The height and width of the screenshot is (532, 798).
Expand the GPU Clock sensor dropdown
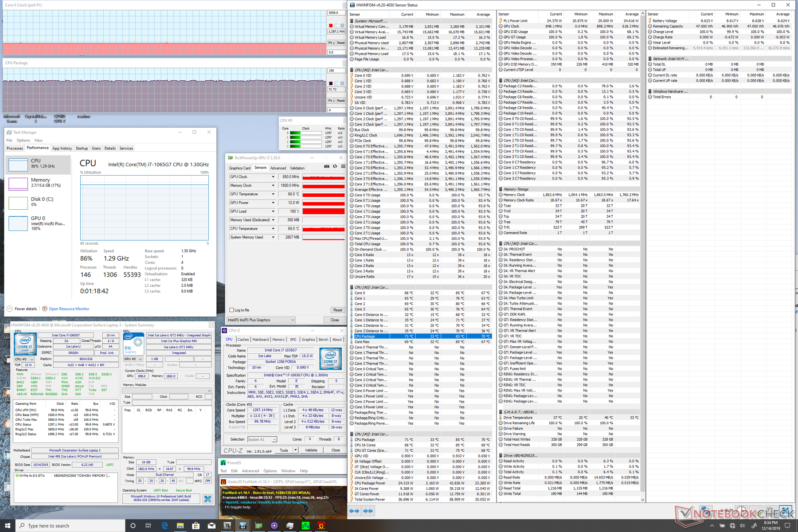click(273, 177)
